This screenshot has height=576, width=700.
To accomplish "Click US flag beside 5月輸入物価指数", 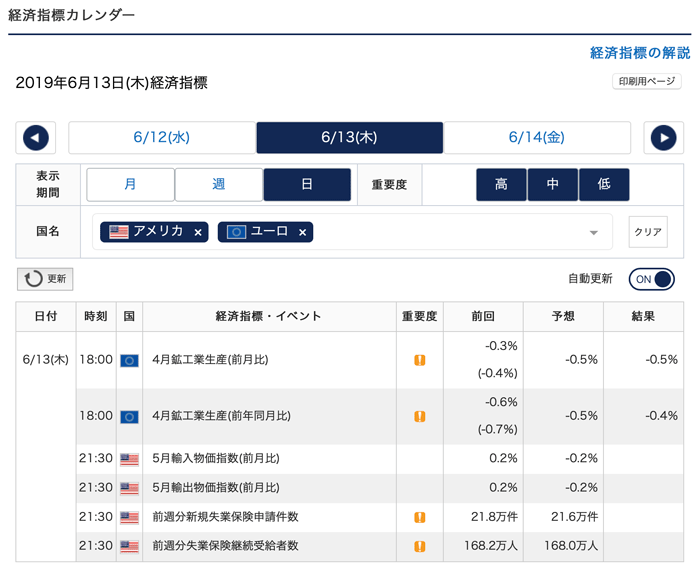I will [129, 459].
